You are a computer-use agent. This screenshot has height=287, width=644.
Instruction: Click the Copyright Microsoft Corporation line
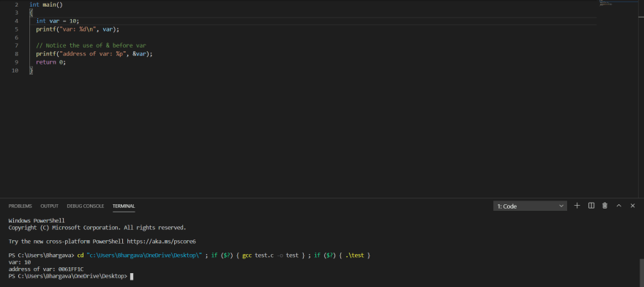pos(97,228)
